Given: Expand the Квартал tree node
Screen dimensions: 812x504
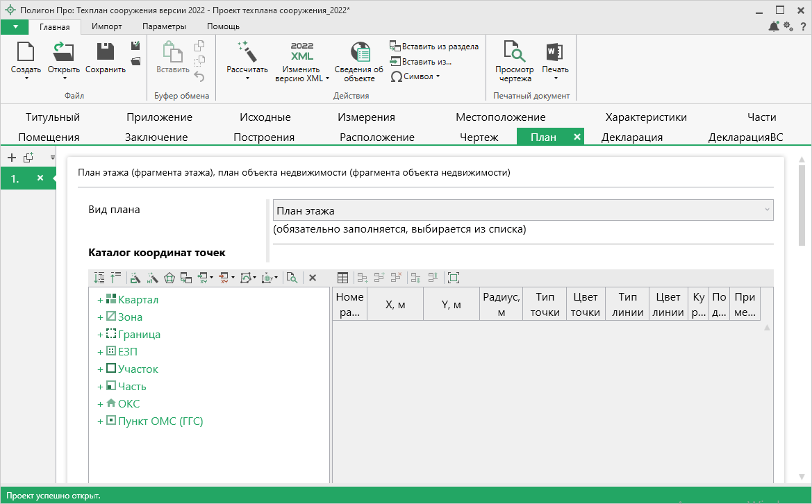Looking at the screenshot, I should 100,300.
